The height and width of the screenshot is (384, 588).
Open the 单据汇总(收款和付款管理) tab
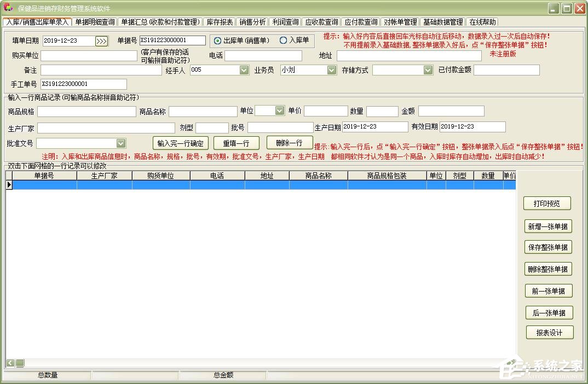click(160, 22)
